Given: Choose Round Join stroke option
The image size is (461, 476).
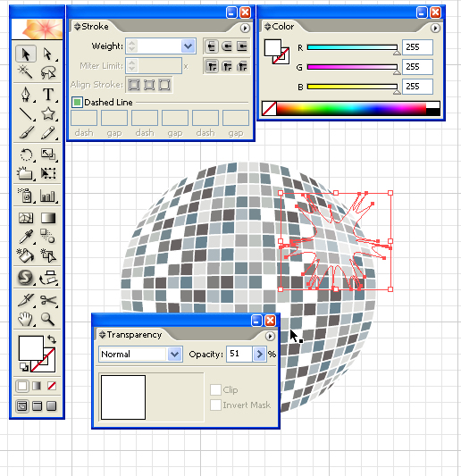Looking at the screenshot, I should click(x=227, y=66).
